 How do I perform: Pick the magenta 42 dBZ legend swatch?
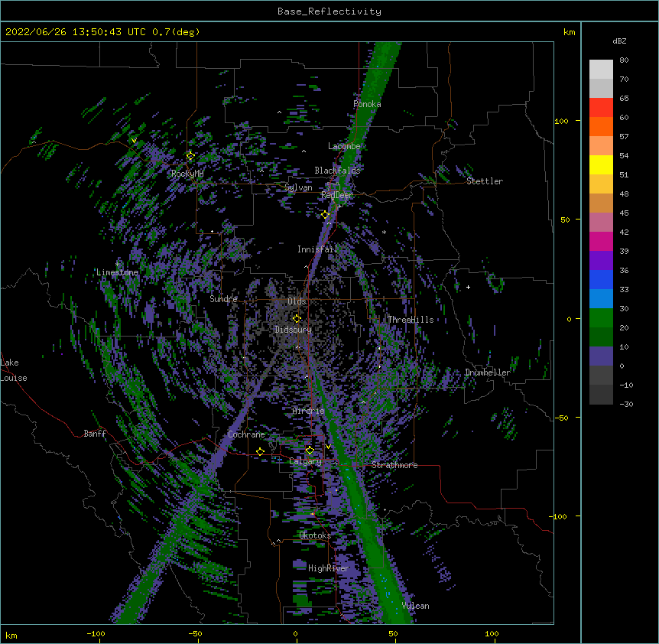pos(601,241)
